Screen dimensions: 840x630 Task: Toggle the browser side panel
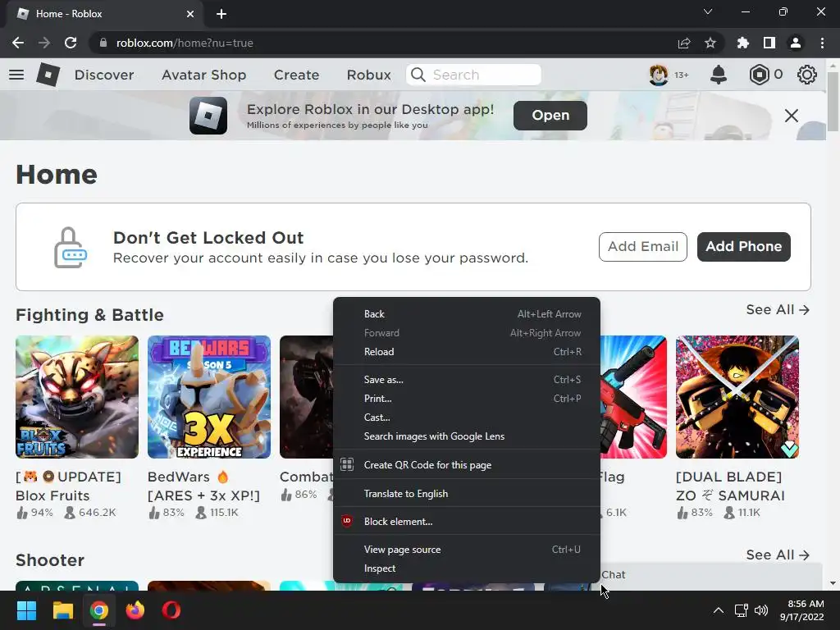click(x=769, y=43)
